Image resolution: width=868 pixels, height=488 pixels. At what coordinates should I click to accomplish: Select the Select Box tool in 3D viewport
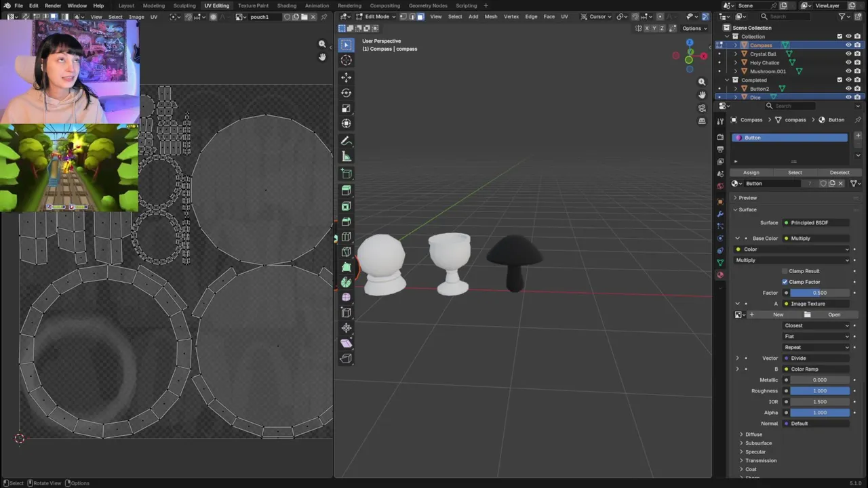(x=346, y=45)
